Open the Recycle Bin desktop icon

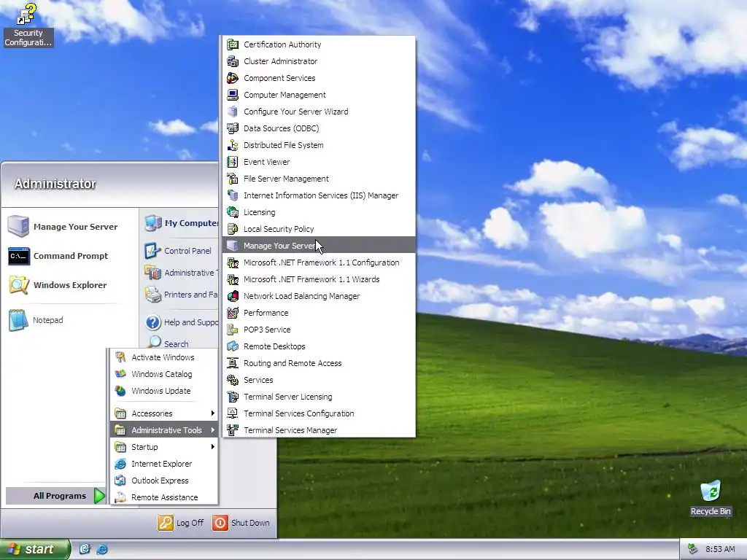(711, 497)
